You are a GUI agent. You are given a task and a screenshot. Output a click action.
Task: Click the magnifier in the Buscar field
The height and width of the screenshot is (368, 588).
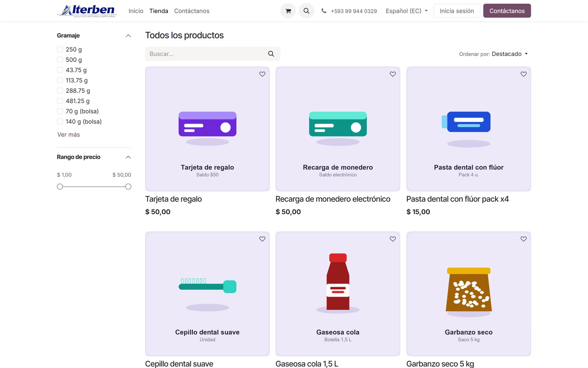point(271,54)
